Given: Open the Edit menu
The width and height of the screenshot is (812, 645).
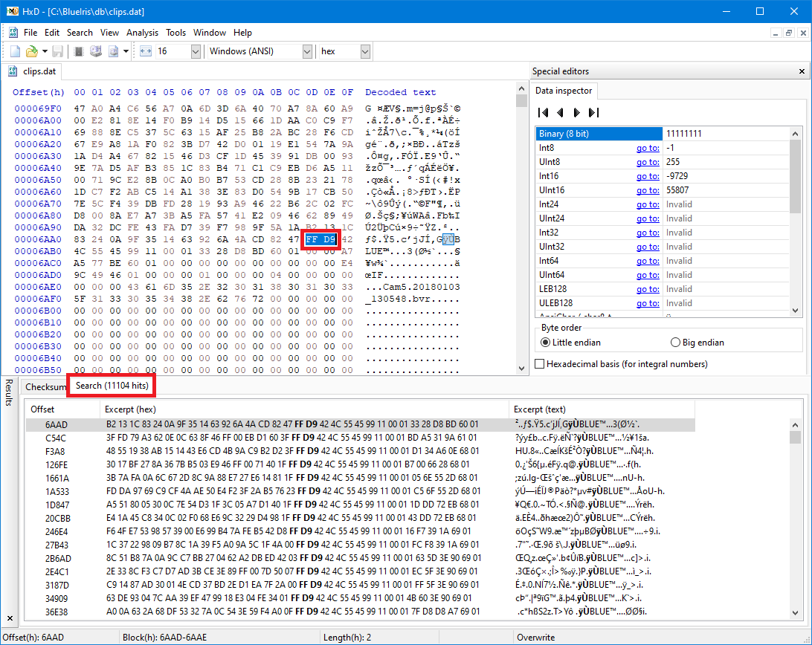Looking at the screenshot, I should coord(52,33).
